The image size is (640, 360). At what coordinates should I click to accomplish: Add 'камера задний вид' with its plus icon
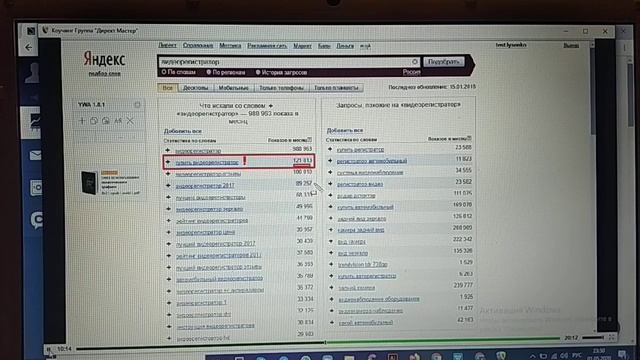point(331,230)
